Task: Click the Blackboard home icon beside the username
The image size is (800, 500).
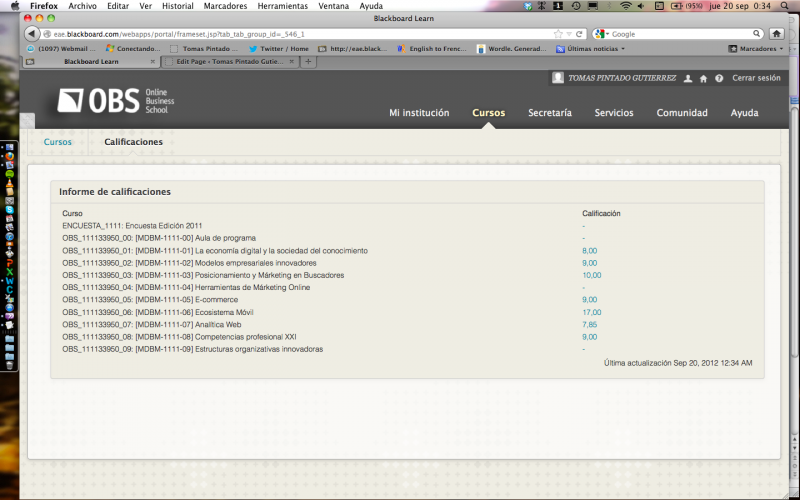Action: (703, 78)
